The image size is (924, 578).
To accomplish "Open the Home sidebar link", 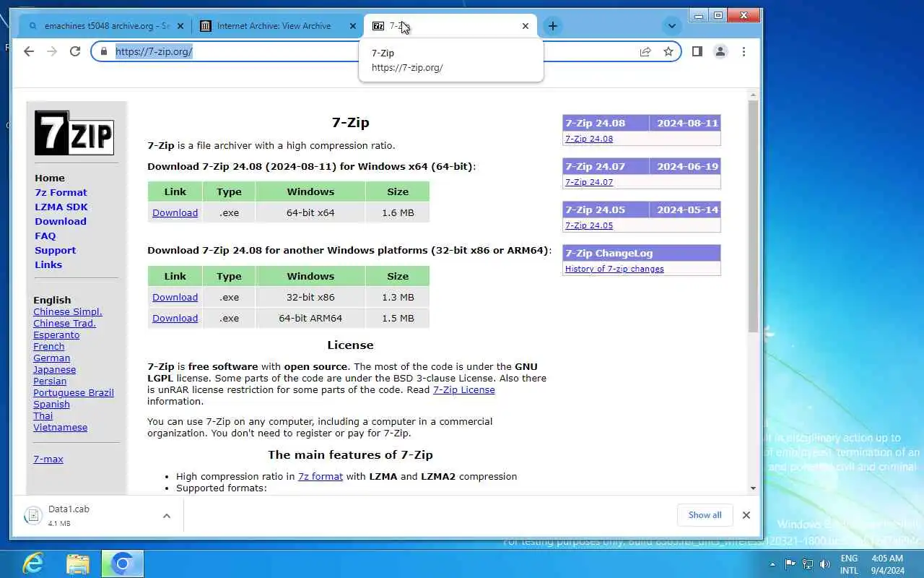I will 50,178.
